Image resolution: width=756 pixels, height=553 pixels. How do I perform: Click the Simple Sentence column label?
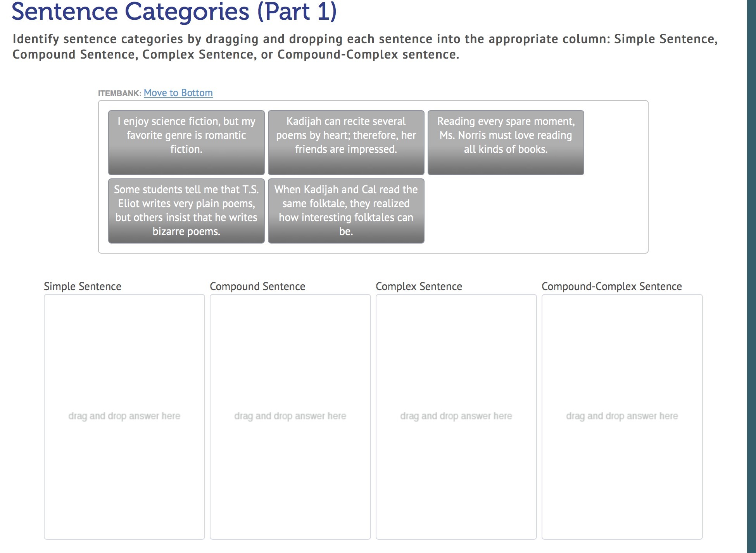click(x=83, y=287)
